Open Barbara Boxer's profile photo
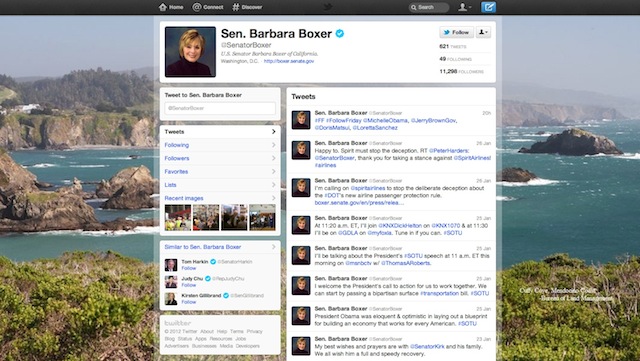640x361 pixels. (x=190, y=52)
